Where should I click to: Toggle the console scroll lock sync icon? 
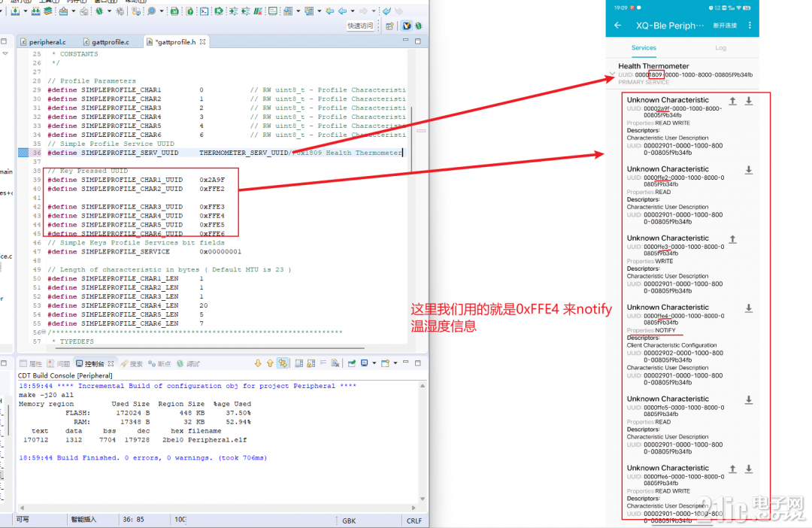click(x=282, y=363)
